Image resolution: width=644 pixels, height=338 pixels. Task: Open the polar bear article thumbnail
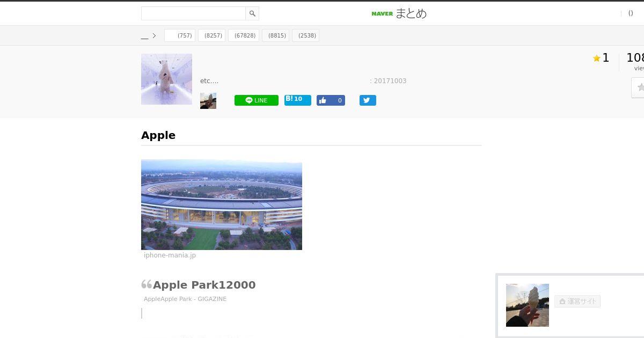pos(166,79)
